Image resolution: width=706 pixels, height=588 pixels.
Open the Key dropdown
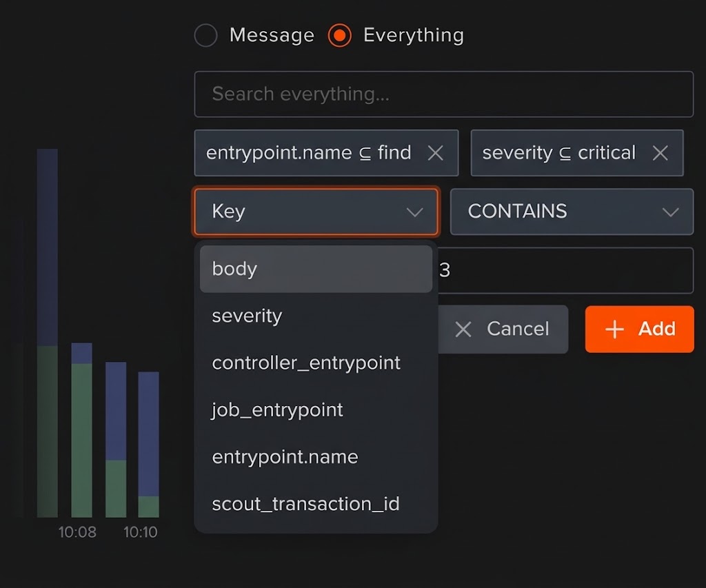316,212
